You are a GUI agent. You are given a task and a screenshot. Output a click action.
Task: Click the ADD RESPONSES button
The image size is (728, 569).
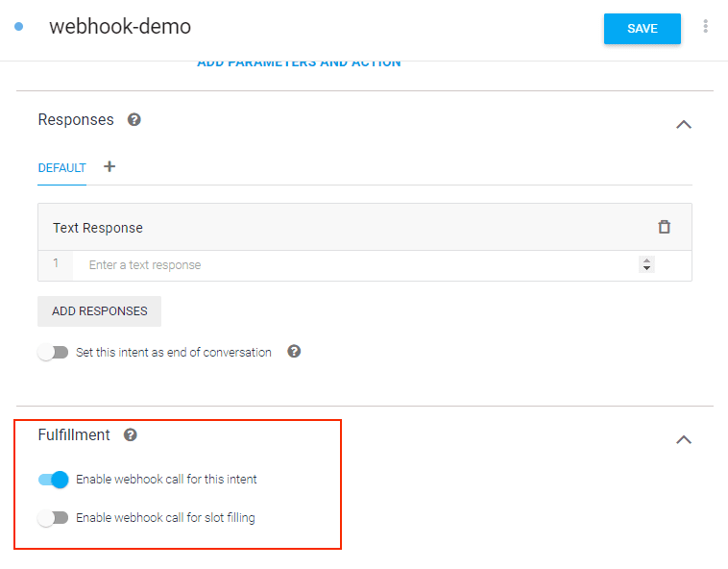point(99,311)
